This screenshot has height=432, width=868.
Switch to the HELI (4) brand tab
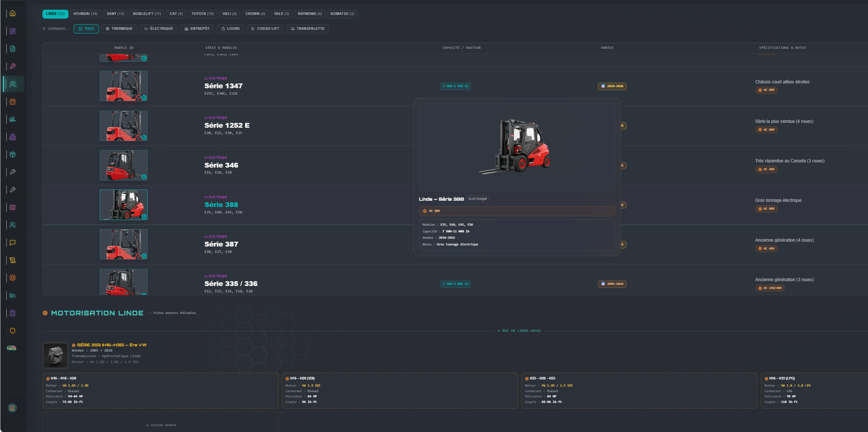pos(230,14)
